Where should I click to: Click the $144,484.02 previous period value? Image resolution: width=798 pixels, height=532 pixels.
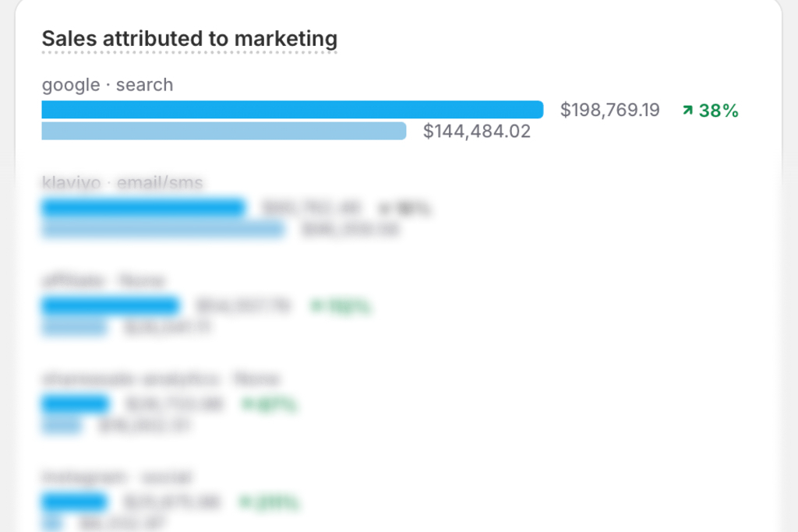pyautogui.click(x=477, y=132)
